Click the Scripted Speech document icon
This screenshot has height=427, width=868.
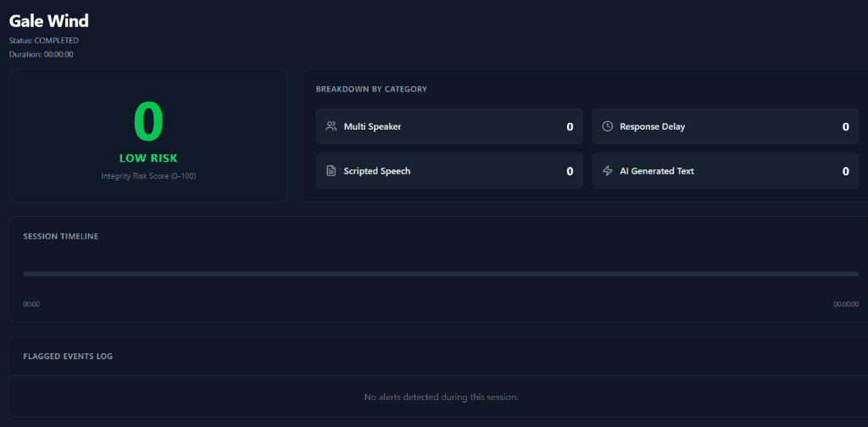pos(331,171)
